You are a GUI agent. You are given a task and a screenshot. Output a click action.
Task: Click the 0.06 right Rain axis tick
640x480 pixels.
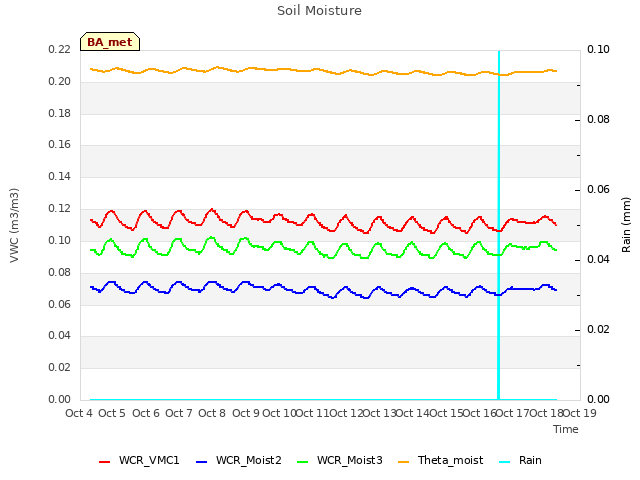click(x=598, y=189)
